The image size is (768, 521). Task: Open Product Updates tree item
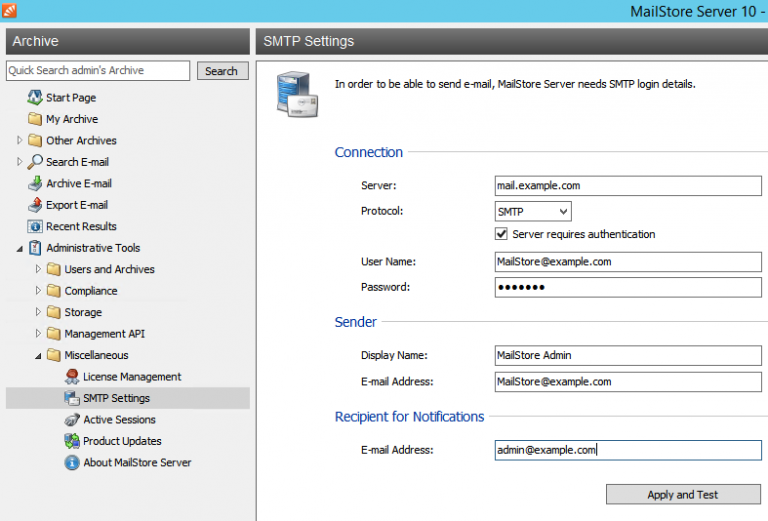pyautogui.click(x=122, y=441)
